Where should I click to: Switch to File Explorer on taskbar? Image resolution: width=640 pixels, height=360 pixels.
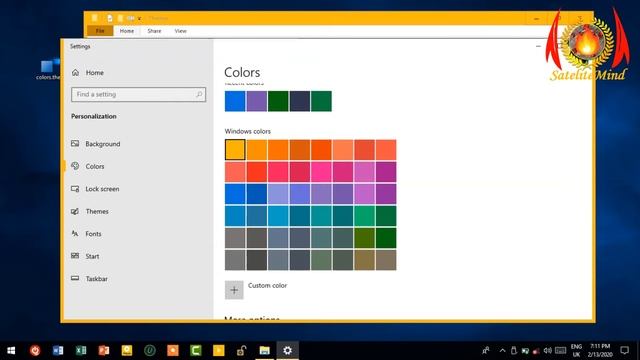pyautogui.click(x=264, y=350)
